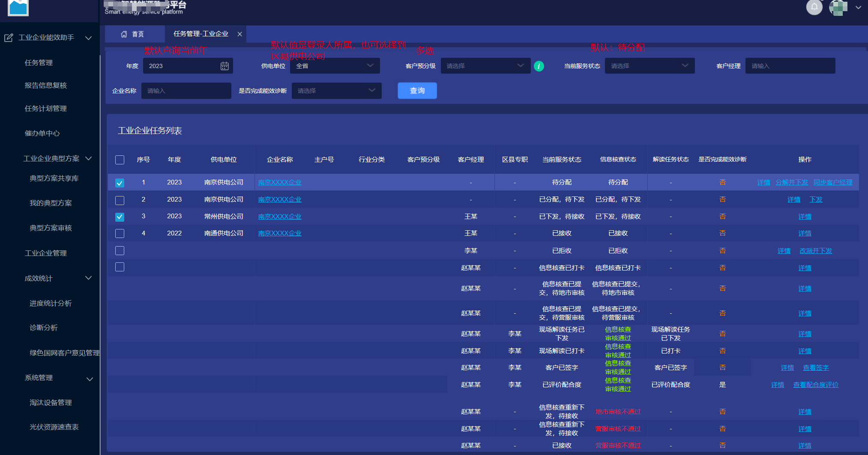
Task: Click the info icon next to 客户预分级
Action: pos(539,66)
